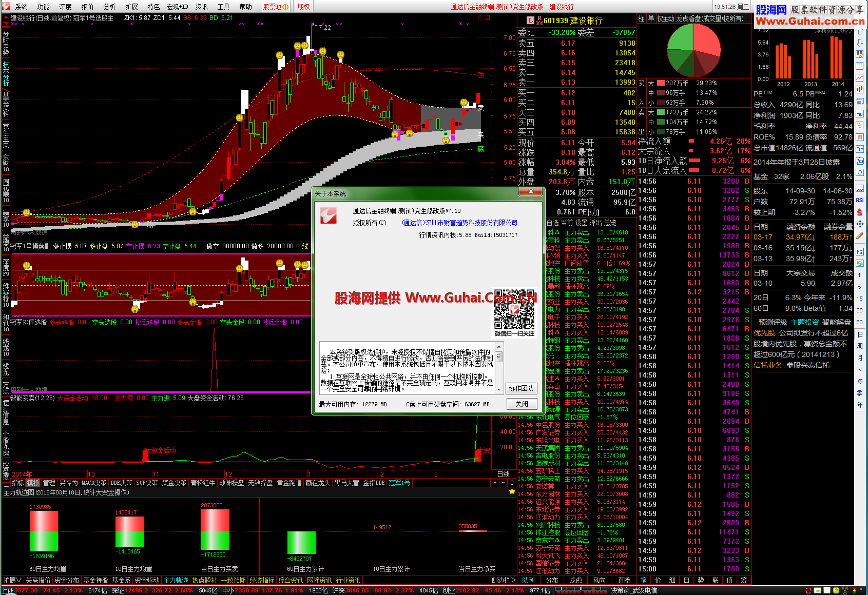Click the plus zoom button below chart
868x595 pixels.
pos(495,483)
